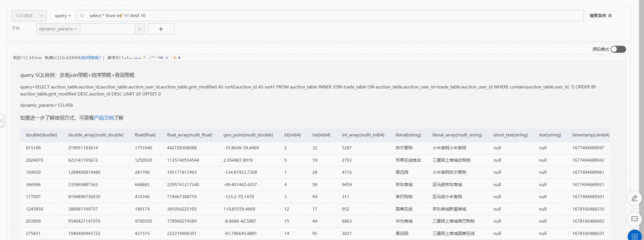Toggle the 源码模式 switch
644x240 pixels.
point(618,49)
